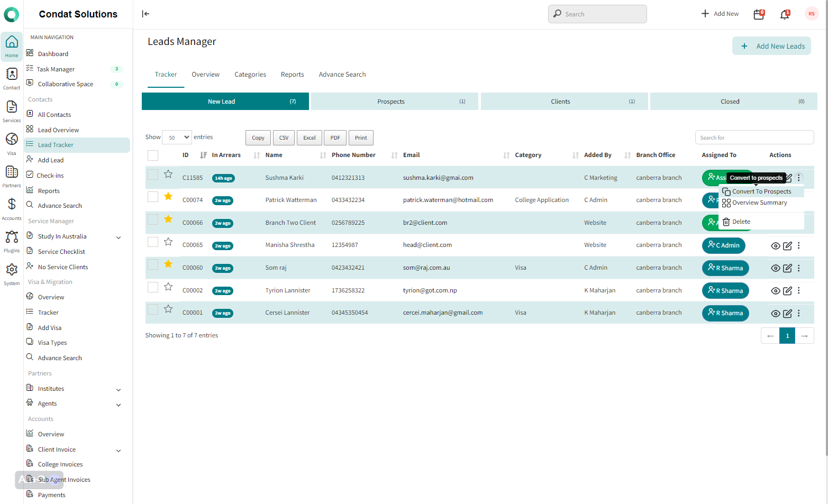828x504 pixels.
Task: Go to next page arrow
Action: 804,336
